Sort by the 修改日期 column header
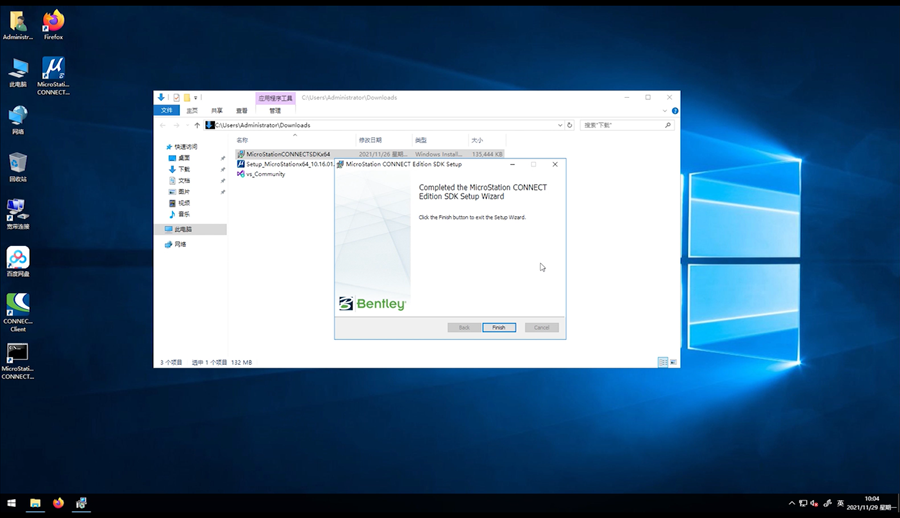Viewport: 900px width, 518px height. pos(370,140)
